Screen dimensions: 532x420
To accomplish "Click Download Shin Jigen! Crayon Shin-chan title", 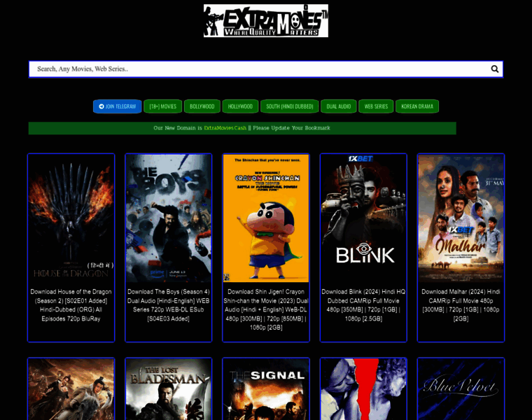I will point(266,309).
